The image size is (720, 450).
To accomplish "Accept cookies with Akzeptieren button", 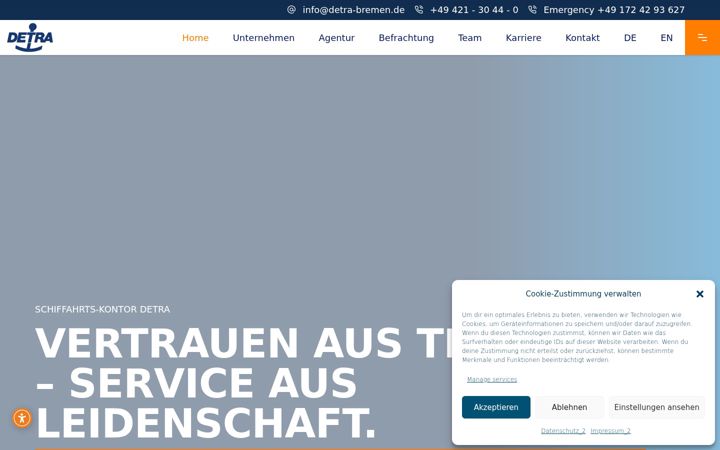I will coord(496,407).
